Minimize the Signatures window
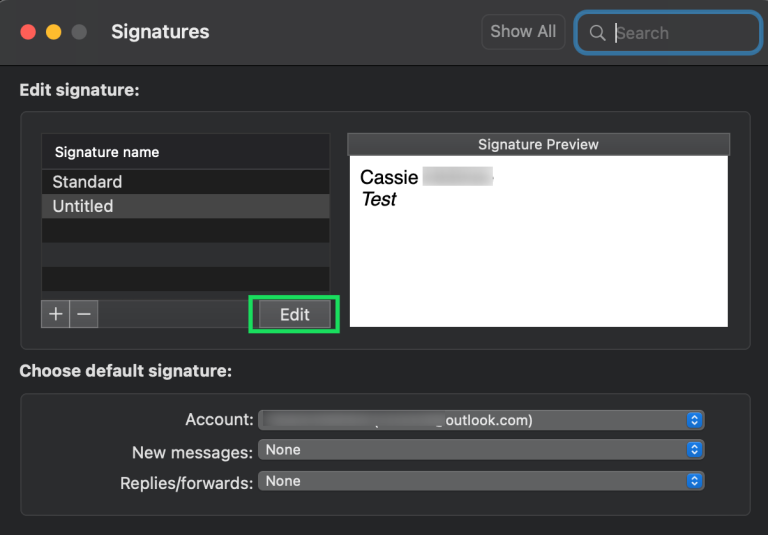Viewport: 768px width, 535px height. 54,32
